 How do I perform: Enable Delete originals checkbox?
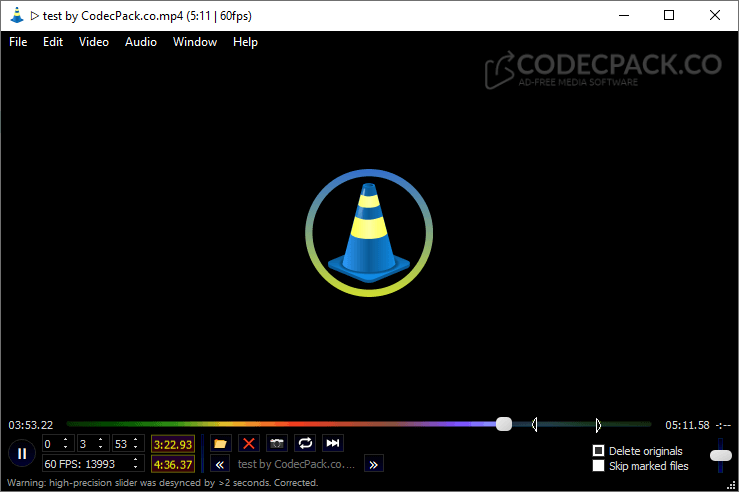coord(598,451)
